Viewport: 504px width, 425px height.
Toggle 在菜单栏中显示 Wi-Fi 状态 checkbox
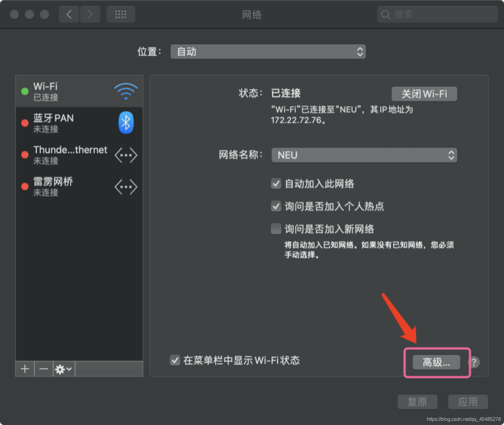tap(175, 360)
